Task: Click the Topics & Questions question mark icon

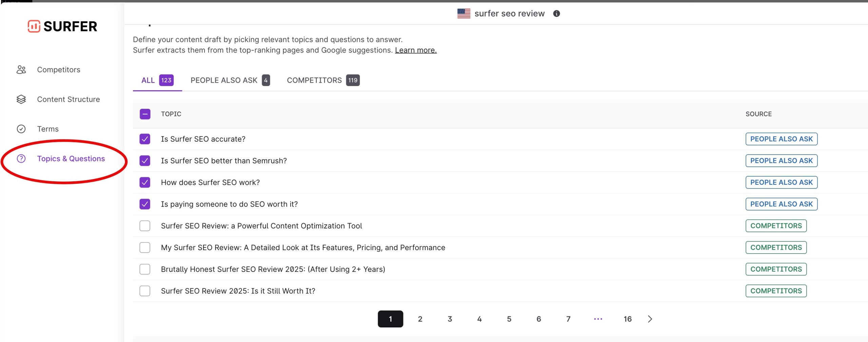Action: pos(21,158)
